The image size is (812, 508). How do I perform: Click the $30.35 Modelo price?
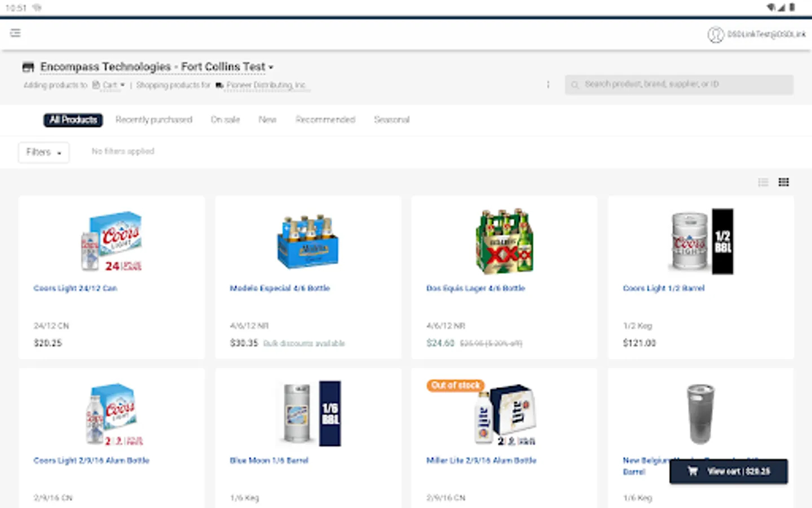tap(244, 343)
